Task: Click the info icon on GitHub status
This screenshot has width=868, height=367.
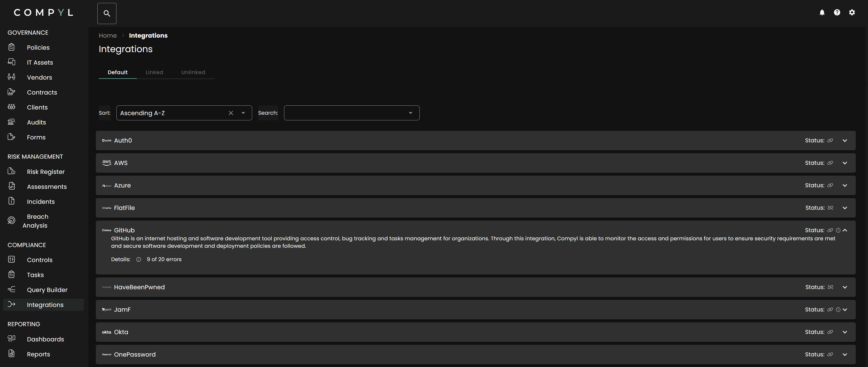Action: 838,230
